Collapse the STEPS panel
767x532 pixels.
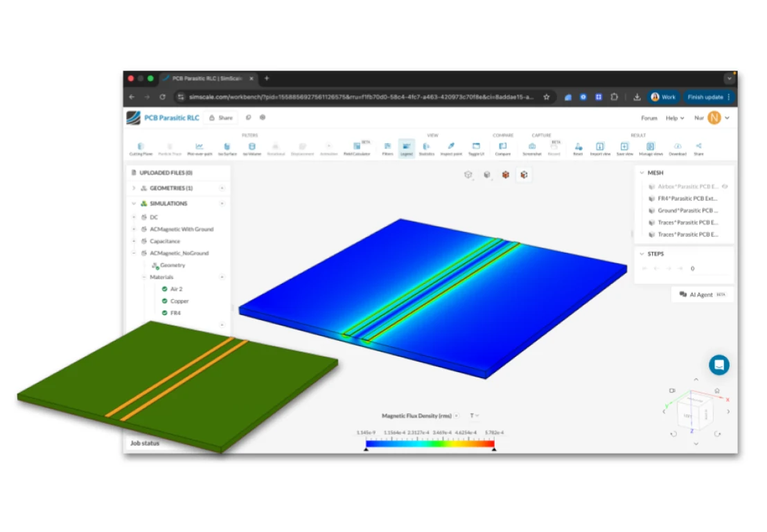click(x=642, y=254)
